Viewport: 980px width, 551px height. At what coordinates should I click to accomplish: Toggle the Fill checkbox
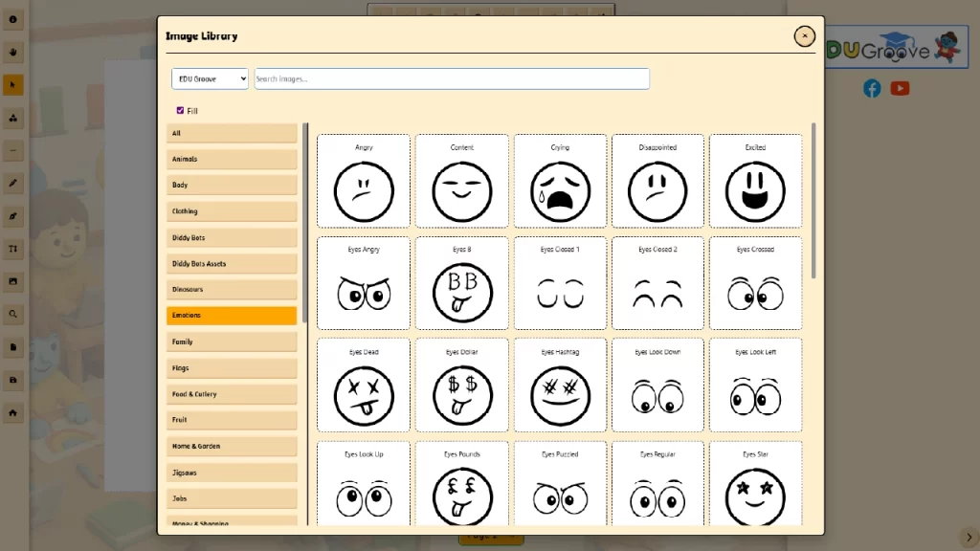[180, 111]
